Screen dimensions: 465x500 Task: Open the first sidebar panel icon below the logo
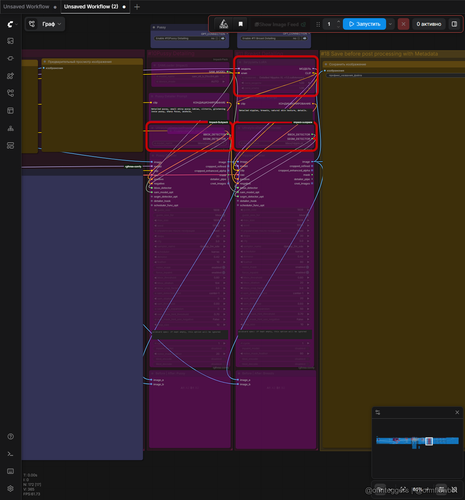point(10,41)
